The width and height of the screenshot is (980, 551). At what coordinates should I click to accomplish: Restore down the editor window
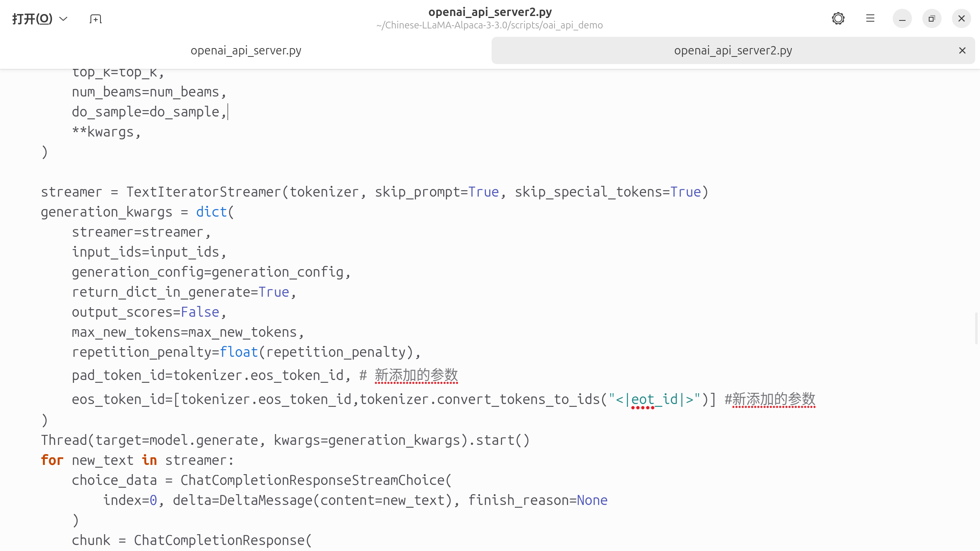[x=932, y=19]
